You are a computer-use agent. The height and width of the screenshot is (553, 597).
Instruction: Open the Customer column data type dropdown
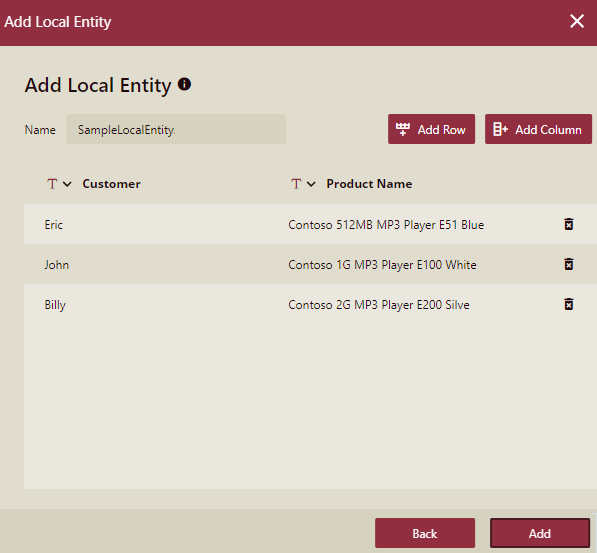point(59,184)
